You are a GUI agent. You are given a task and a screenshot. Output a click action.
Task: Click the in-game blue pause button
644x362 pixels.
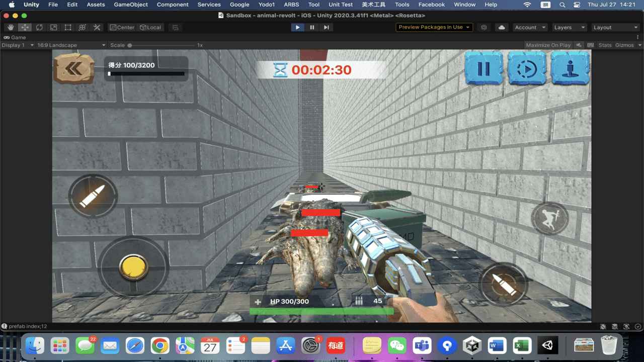click(x=484, y=68)
